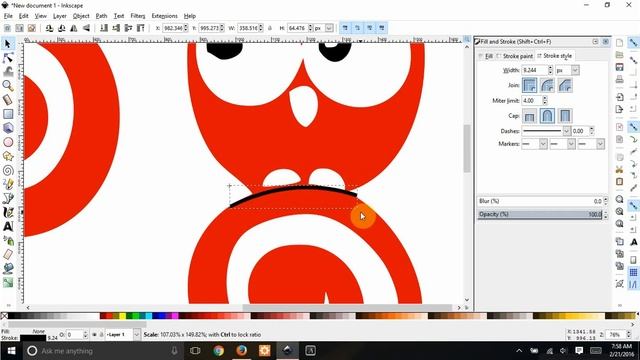This screenshot has width=640, height=360.
Task: Open stroke width unit dropdown
Action: point(575,70)
